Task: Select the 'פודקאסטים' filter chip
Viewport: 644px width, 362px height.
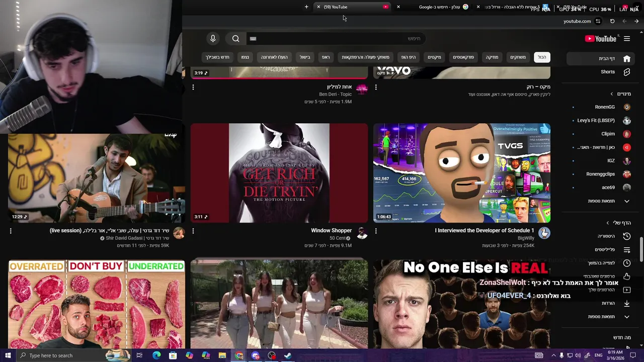Action: coord(463,57)
